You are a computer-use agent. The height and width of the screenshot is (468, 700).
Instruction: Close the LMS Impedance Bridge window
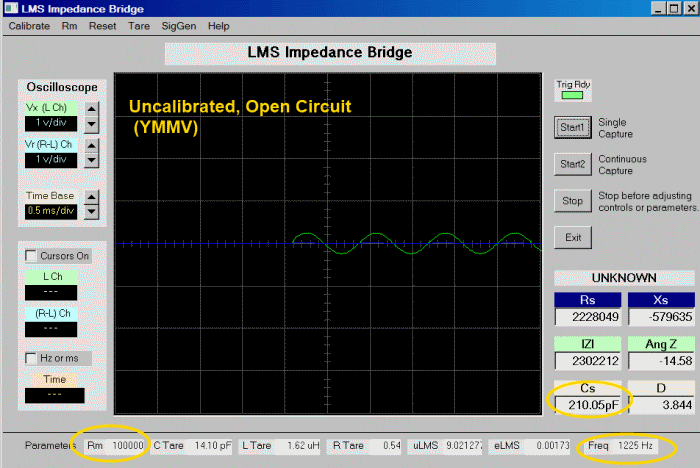(x=690, y=8)
